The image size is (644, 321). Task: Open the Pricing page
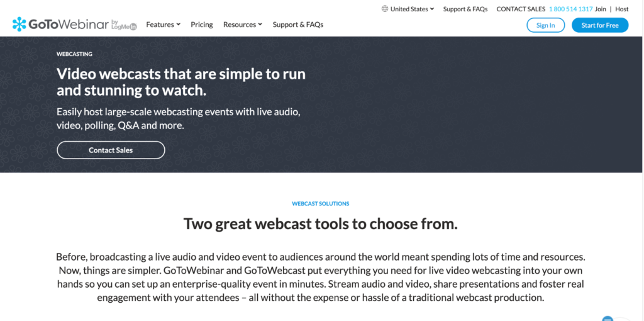pos(202,25)
